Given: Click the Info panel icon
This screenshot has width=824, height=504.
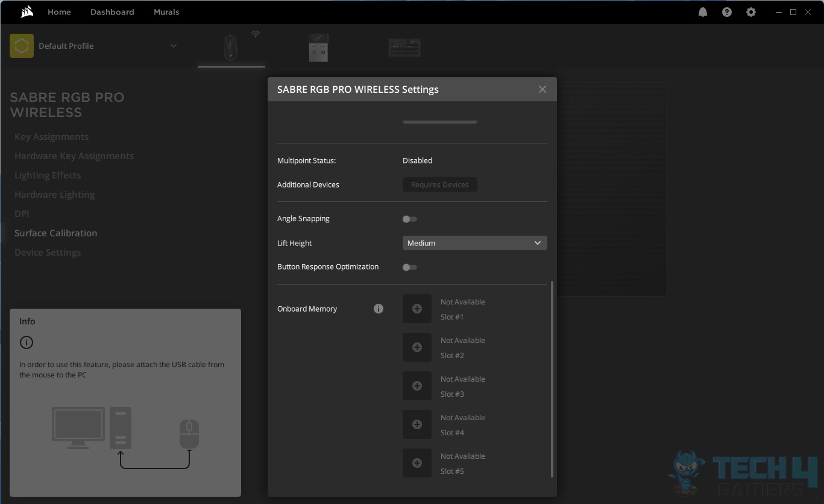Looking at the screenshot, I should pyautogui.click(x=27, y=342).
